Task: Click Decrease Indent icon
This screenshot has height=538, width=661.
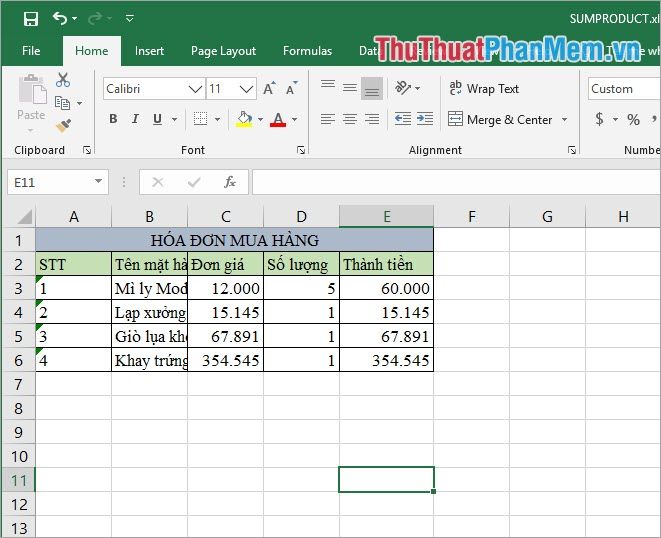Action: [403, 119]
